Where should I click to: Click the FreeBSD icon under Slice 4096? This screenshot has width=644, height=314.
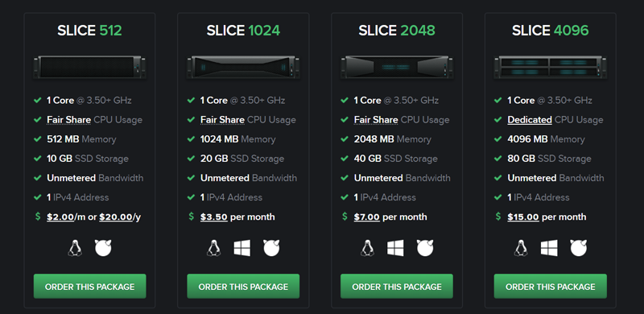tap(579, 248)
